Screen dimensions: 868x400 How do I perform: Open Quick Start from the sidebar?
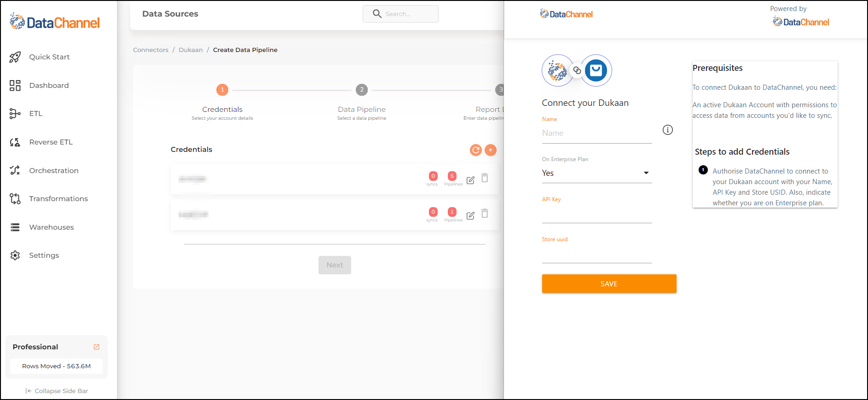click(x=49, y=57)
